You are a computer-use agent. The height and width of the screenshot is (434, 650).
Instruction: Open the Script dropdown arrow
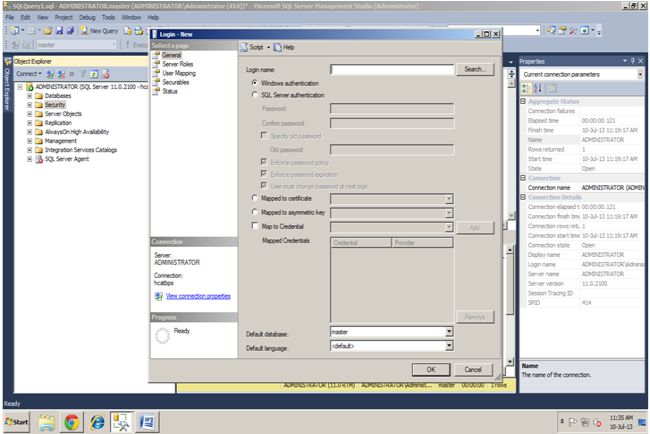tap(268, 47)
